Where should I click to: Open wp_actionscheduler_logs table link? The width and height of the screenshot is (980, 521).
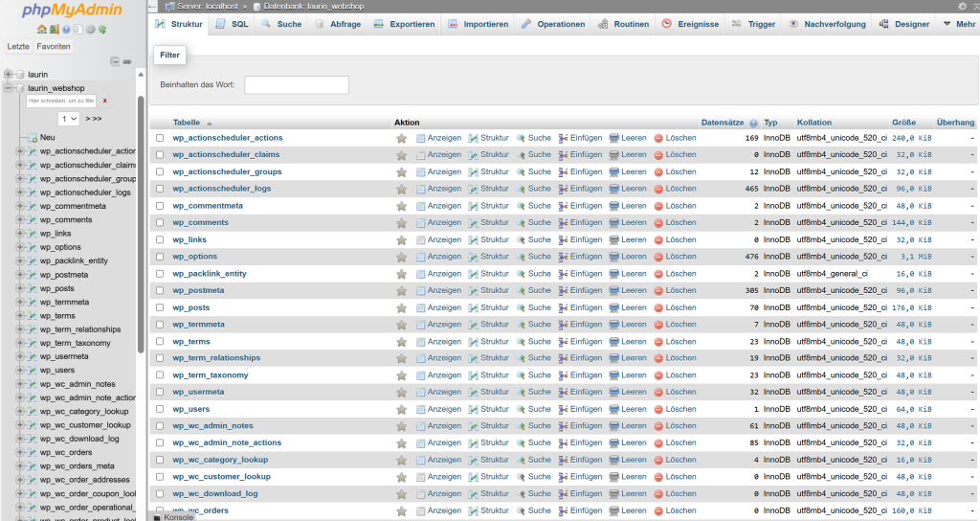click(222, 189)
